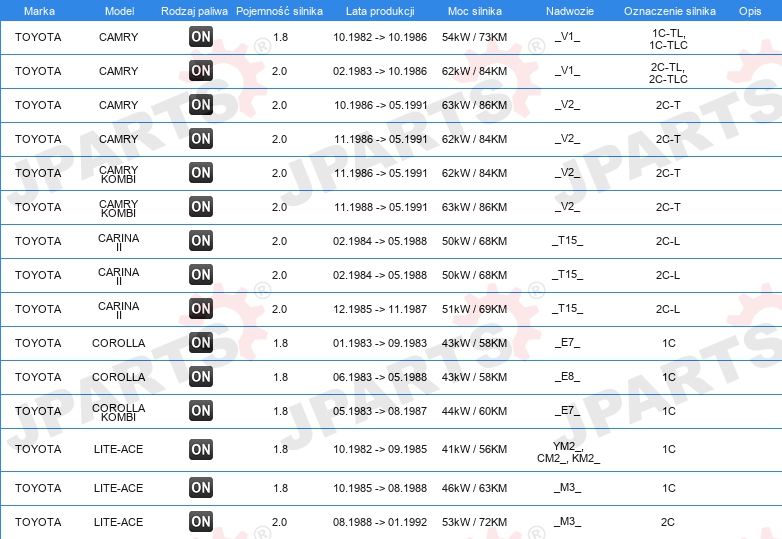The width and height of the screenshot is (782, 539).
Task: Click the 51kW / 69KM power cell
Action: tap(474, 309)
